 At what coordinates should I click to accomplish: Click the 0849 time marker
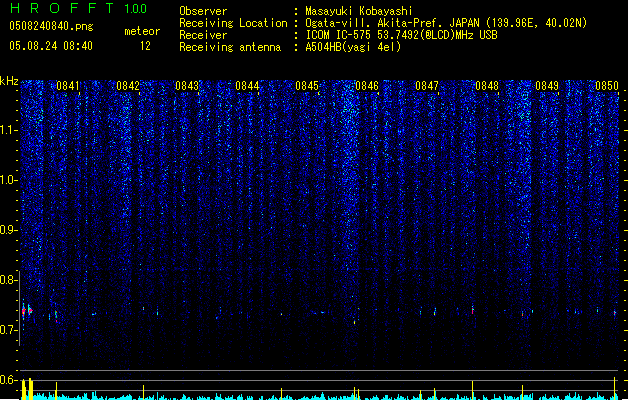[x=547, y=86]
